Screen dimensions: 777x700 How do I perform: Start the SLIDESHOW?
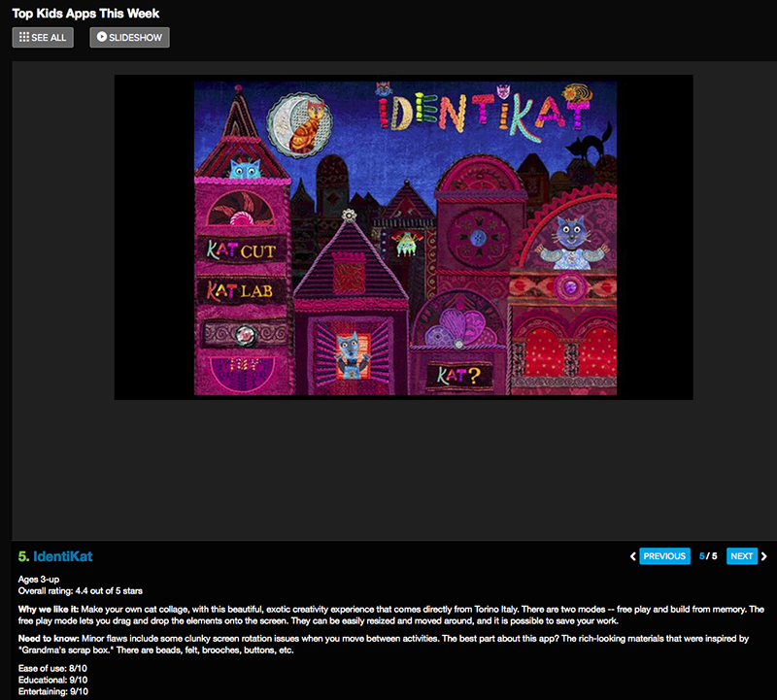[x=130, y=37]
